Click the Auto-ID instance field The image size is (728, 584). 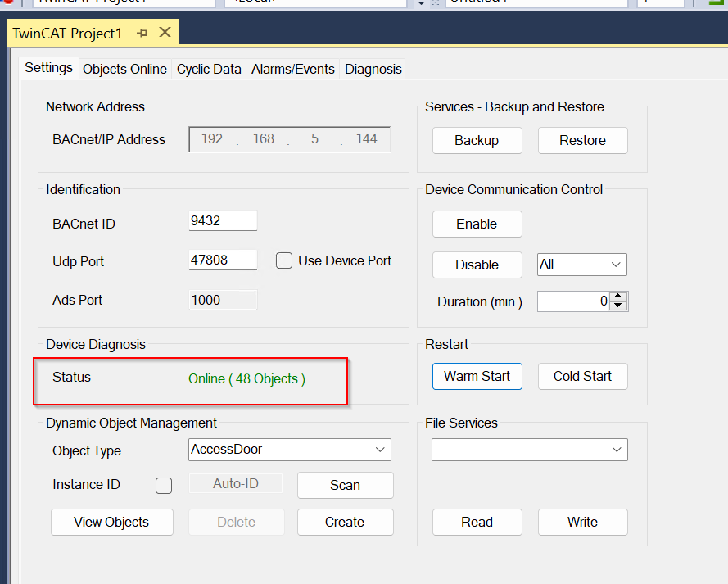[235, 483]
